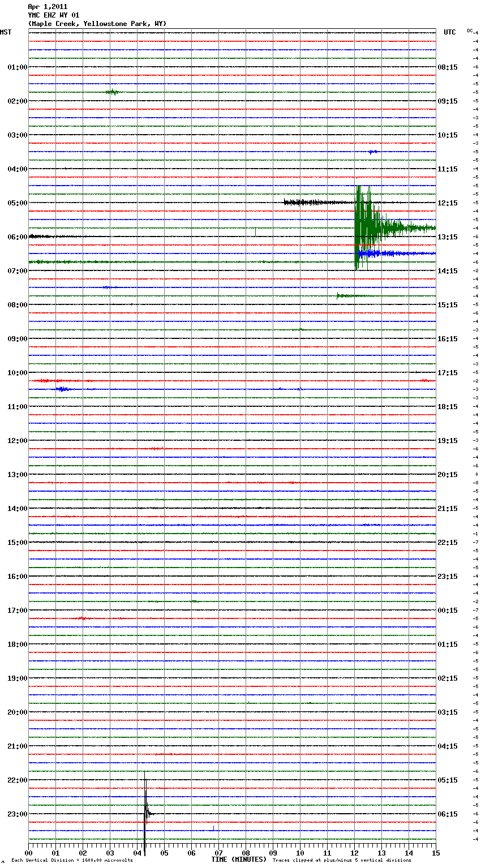Click the "DC" column header
The width and height of the screenshot is (481, 868).
click(x=470, y=31)
